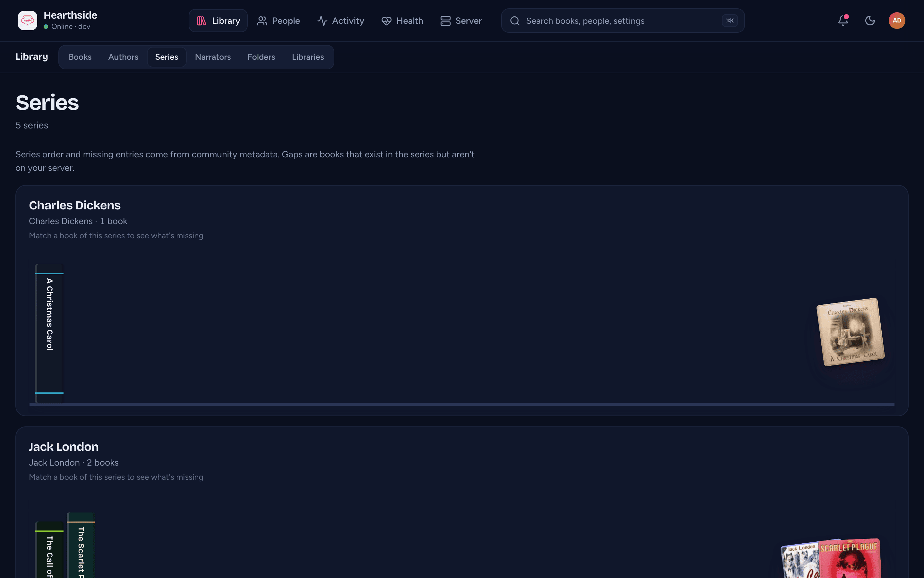Click the search magnifier icon

point(515,21)
